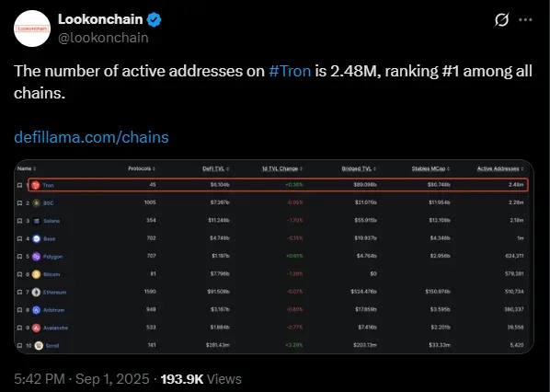Image resolution: width=550 pixels, height=392 pixels.
Task: Sort by Stables MCap column header
Action: click(x=430, y=168)
